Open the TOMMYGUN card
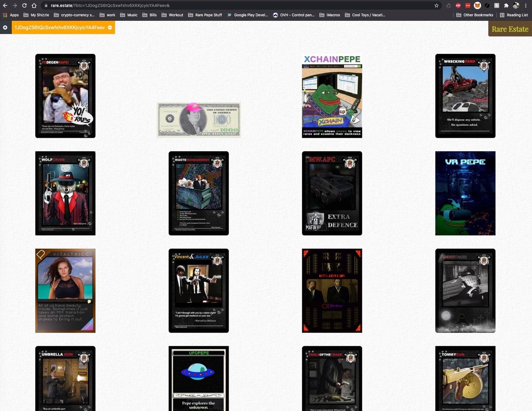 [x=465, y=379]
